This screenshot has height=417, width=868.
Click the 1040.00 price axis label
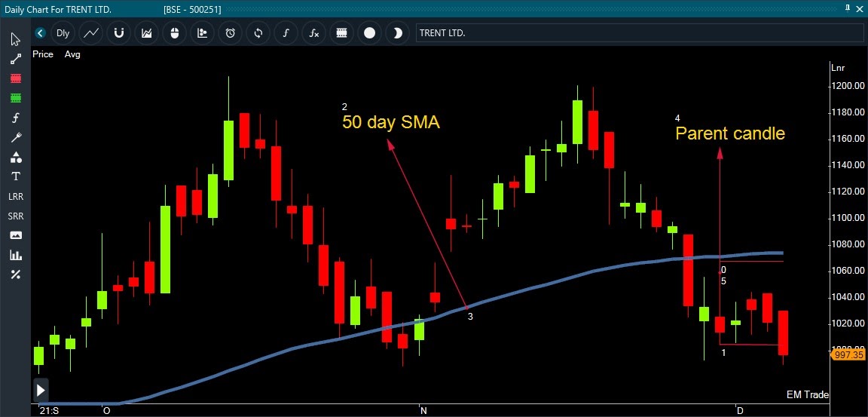tap(848, 297)
